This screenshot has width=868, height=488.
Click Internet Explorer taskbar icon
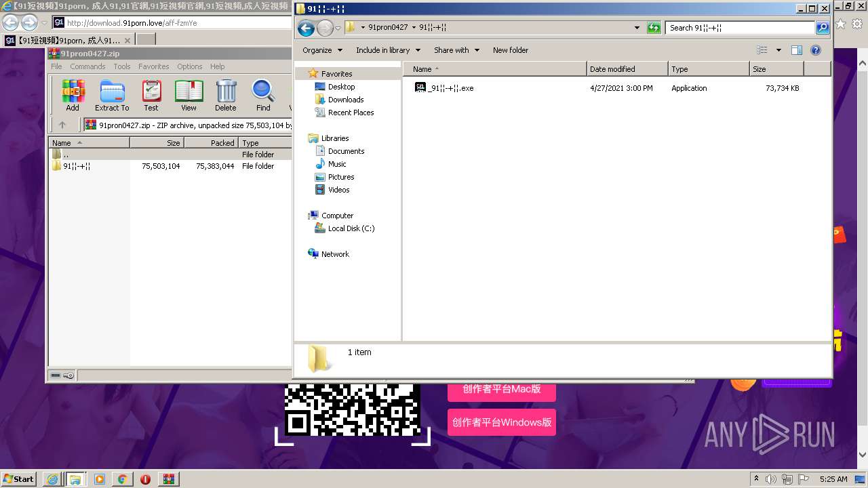pos(52,479)
